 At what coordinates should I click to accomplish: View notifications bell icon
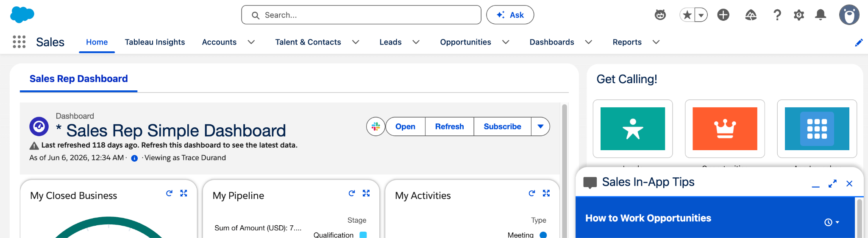pyautogui.click(x=821, y=15)
